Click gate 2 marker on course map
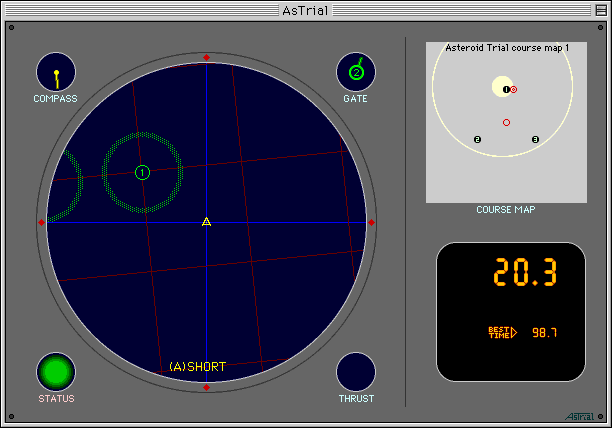The width and height of the screenshot is (612, 428). point(477,139)
